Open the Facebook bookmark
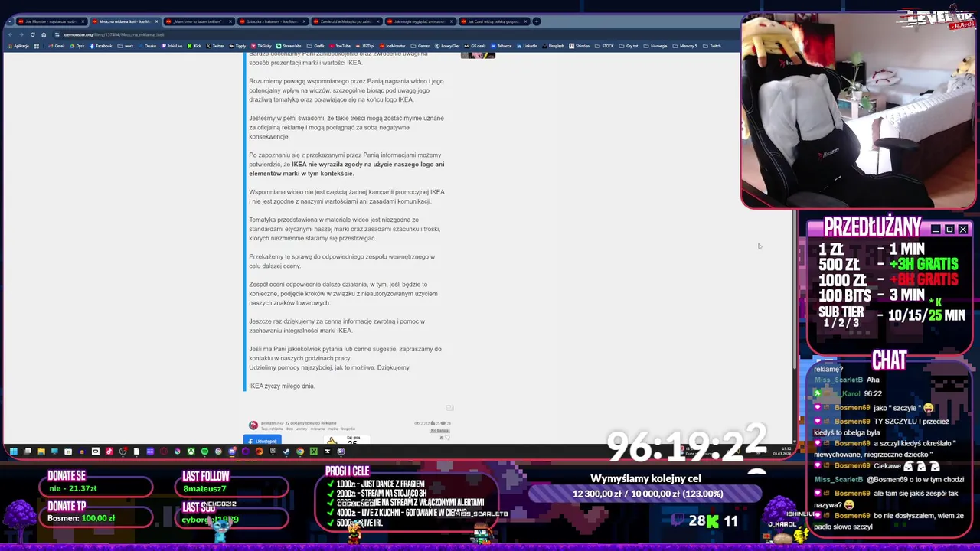Screen dimensions: 980x551 (x=101, y=46)
